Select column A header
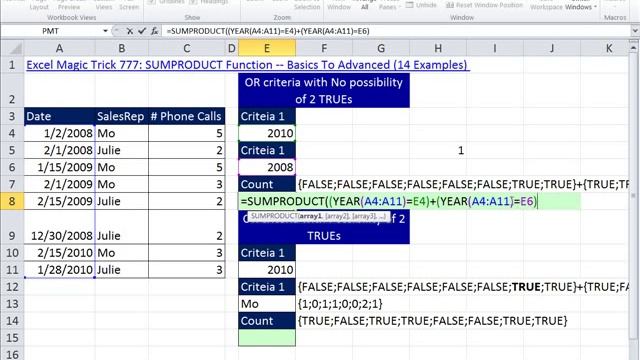Screen dimensions: 640x360 pyautogui.click(x=60, y=49)
